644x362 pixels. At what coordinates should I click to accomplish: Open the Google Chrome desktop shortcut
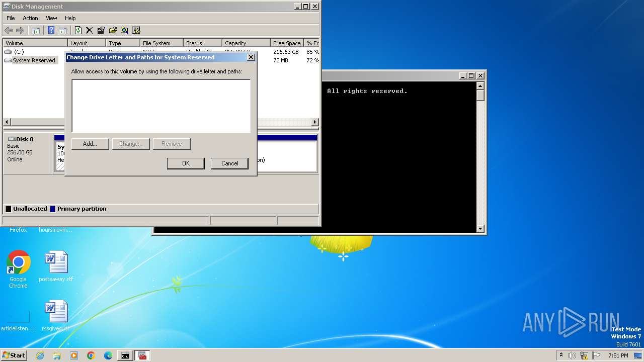[18, 269]
